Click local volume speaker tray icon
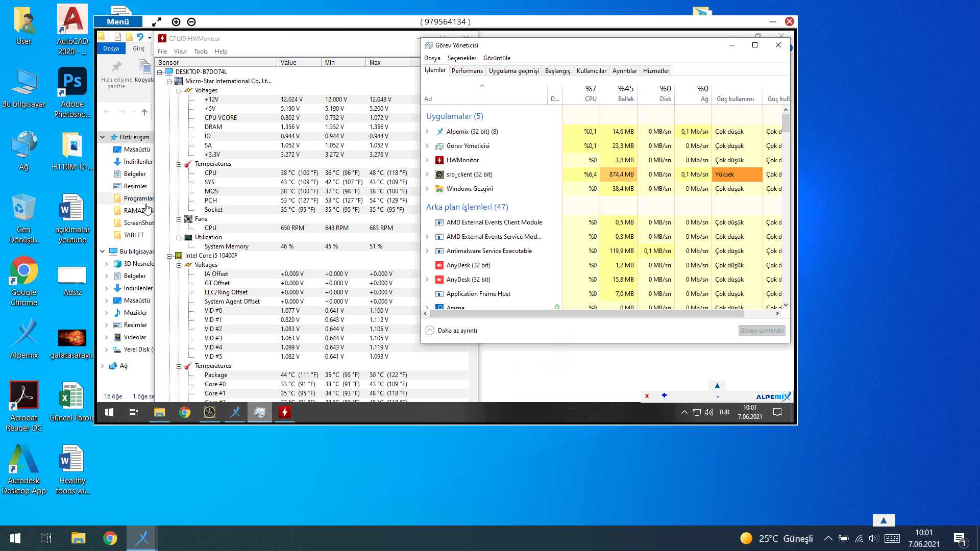Screen dimensions: 980x551 click(x=873, y=538)
